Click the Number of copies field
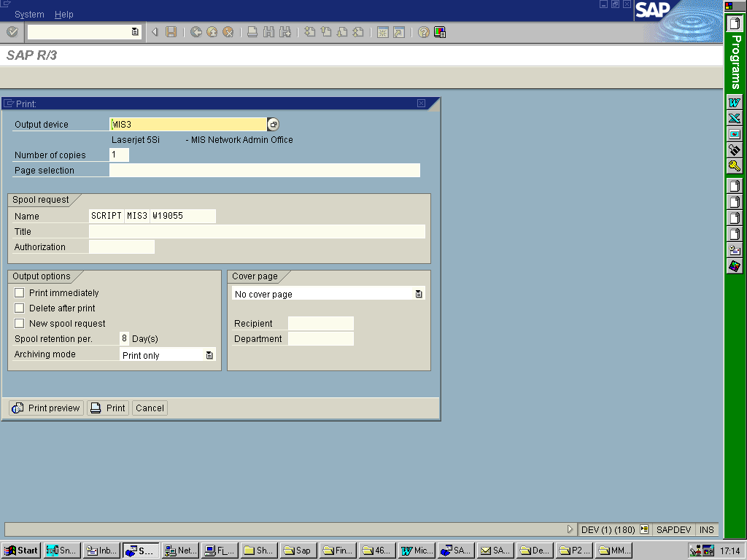 (119, 155)
